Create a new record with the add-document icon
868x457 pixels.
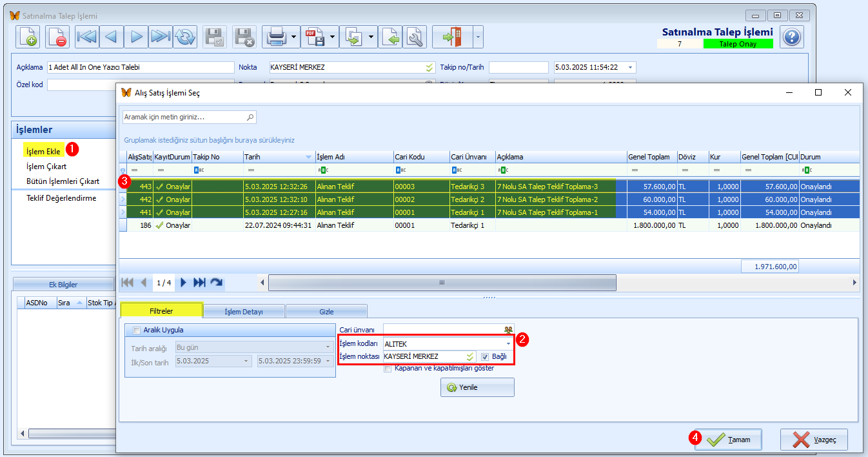tap(27, 37)
